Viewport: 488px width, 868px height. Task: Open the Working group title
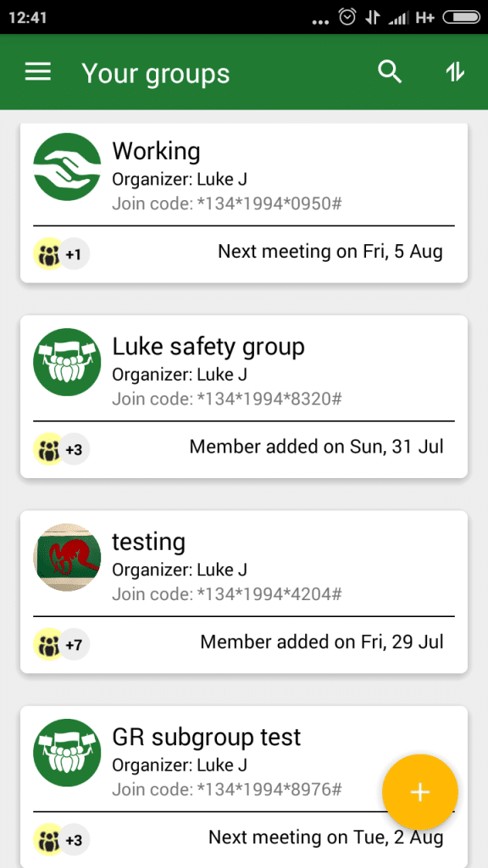(x=156, y=152)
